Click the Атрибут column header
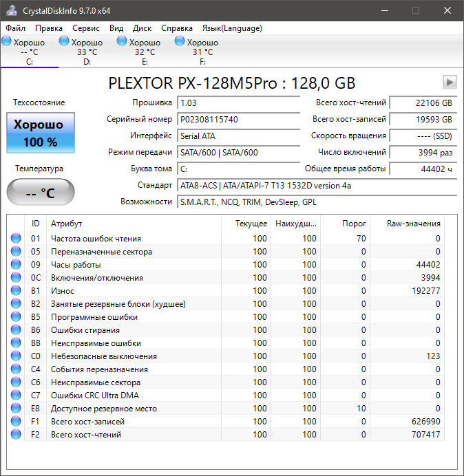The width and height of the screenshot is (464, 476). click(134, 224)
